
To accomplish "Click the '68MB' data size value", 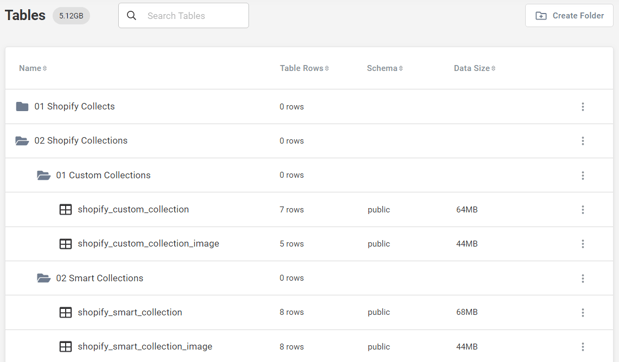I will [467, 312].
